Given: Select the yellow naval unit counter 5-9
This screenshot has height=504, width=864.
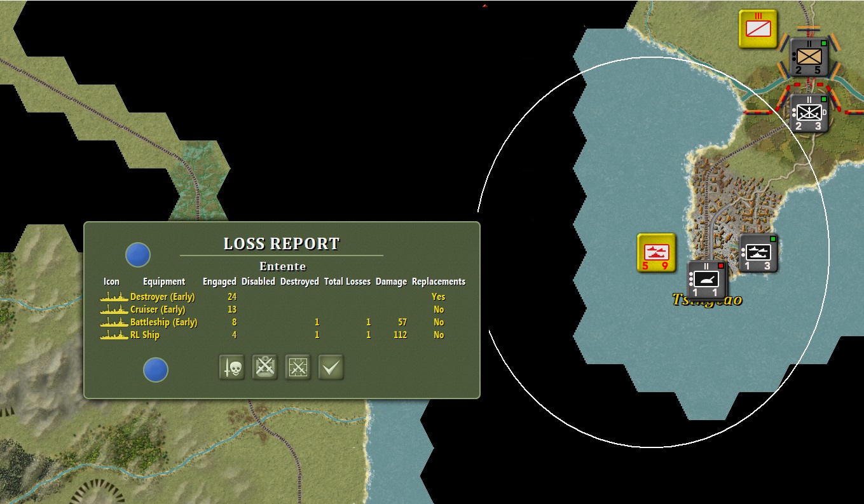Looking at the screenshot, I should tap(656, 253).
